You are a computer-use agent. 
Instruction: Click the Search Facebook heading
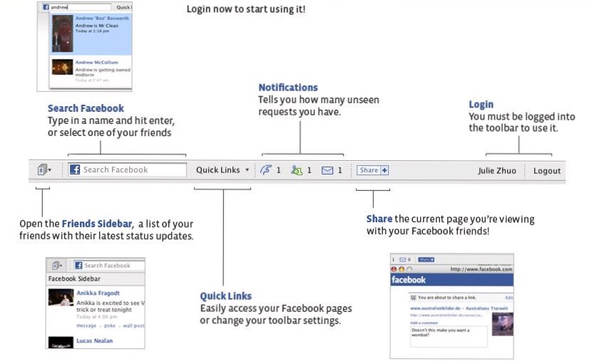click(86, 108)
